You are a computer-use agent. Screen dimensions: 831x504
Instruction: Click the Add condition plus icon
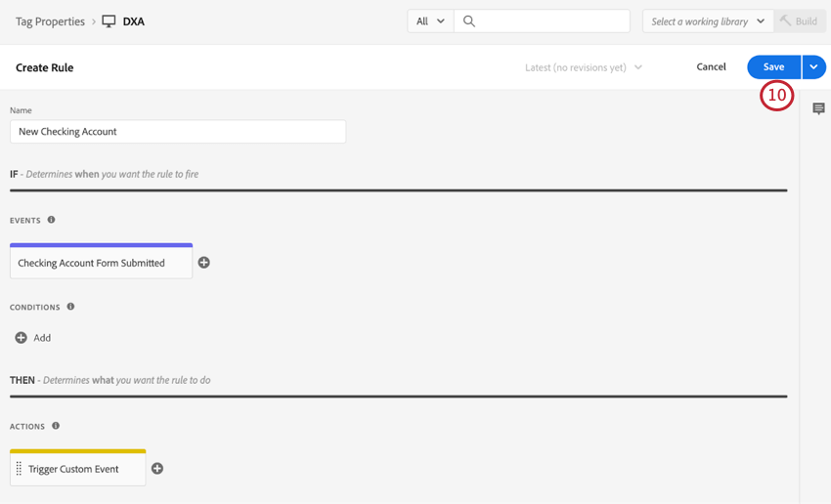click(21, 338)
